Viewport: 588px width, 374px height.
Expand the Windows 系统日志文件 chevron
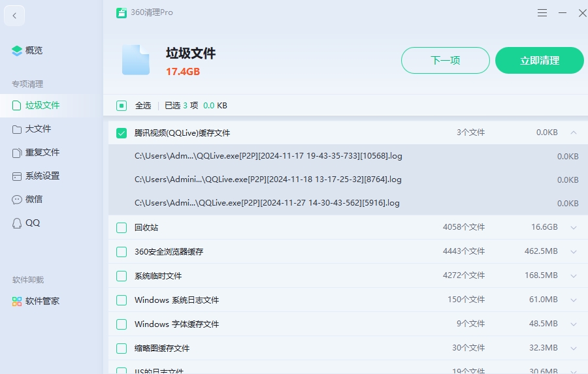pos(574,300)
